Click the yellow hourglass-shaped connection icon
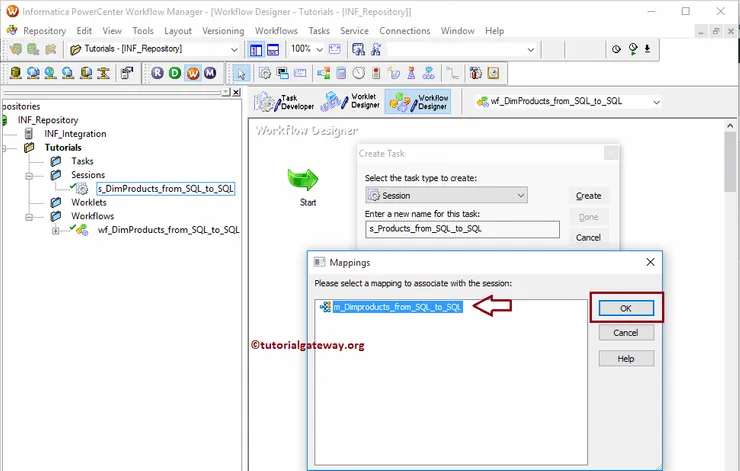 (x=103, y=73)
